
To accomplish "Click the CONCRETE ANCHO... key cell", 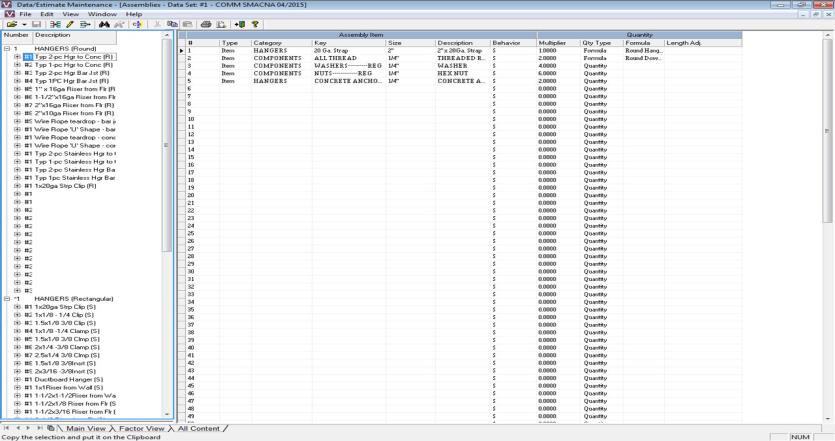I will [x=349, y=81].
